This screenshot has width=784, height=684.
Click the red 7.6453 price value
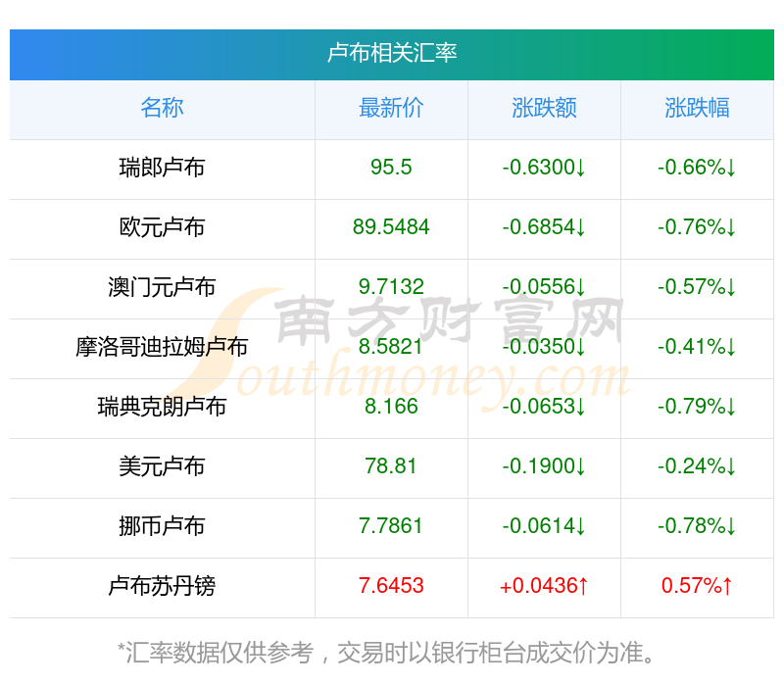(391, 585)
